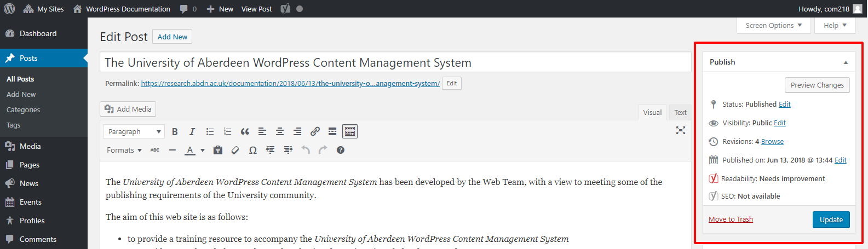Viewport: 868px width, 249px height.
Task: Click the Move to Trash link
Action: pyautogui.click(x=731, y=219)
